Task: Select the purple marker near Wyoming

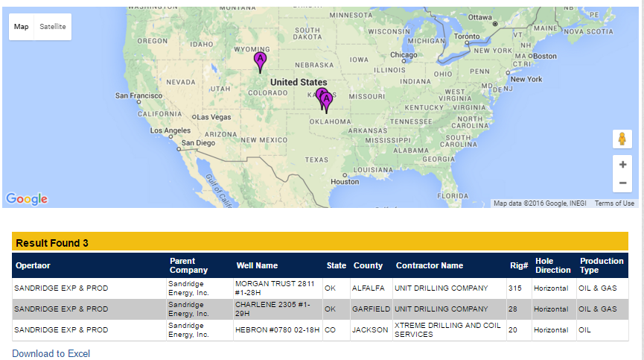Action: [260, 63]
